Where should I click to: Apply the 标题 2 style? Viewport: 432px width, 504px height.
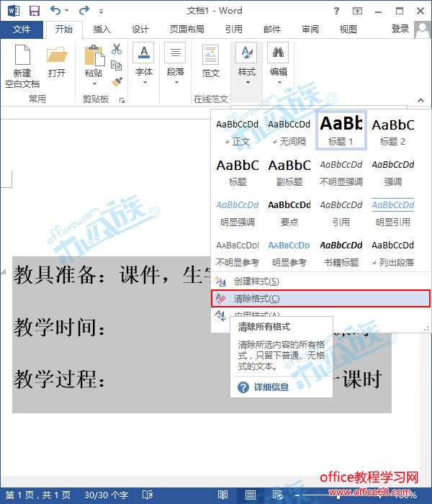point(393,132)
